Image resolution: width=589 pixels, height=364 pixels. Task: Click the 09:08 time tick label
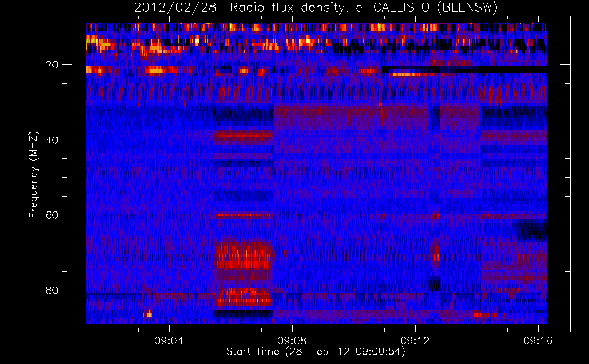tap(292, 341)
